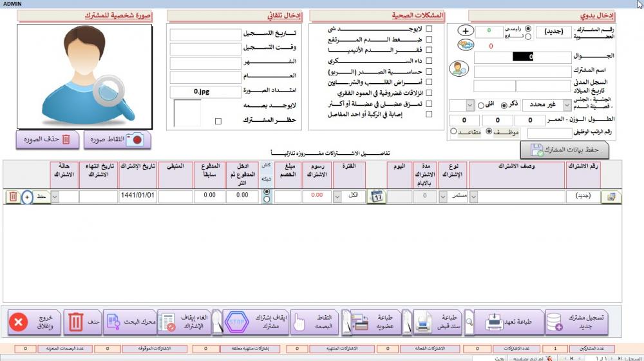Check فقر الدم الأنيميا checkbox
This screenshot has width=644, height=361.
click(x=429, y=50)
